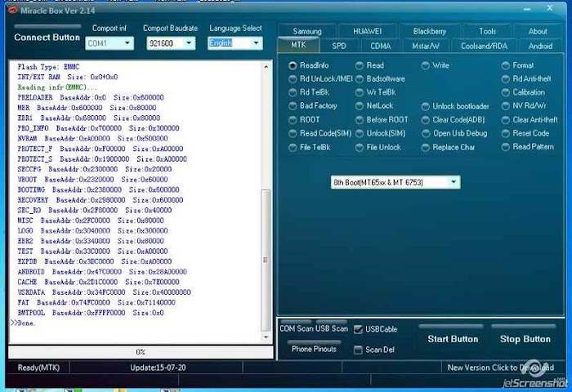Click the 0% progress bar

[141, 352]
